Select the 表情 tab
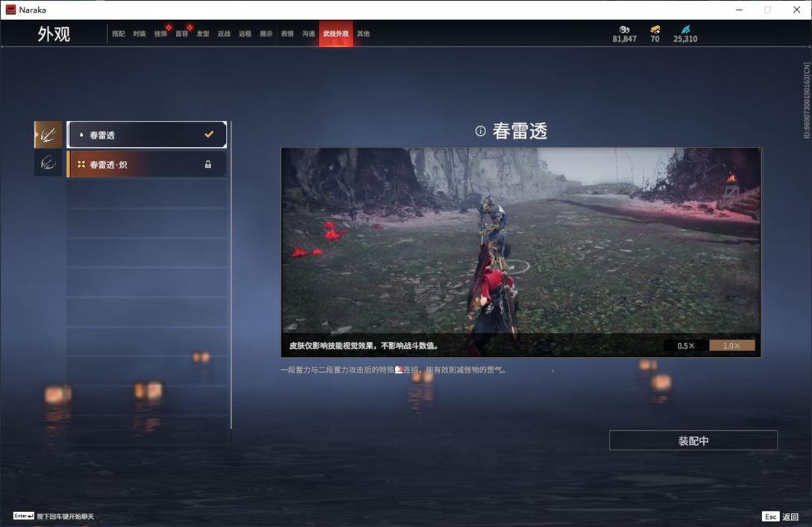 287,34
